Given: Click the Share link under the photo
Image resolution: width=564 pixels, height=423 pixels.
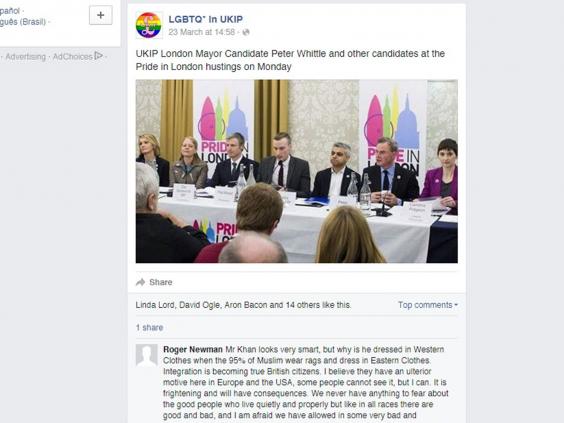Looking at the screenshot, I should point(161,282).
